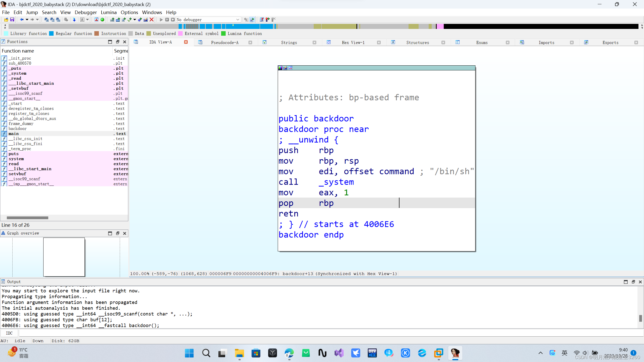Screen dimensions: 644x362
Task: Switch to the Pseudocode-A tab
Action: 224,42
